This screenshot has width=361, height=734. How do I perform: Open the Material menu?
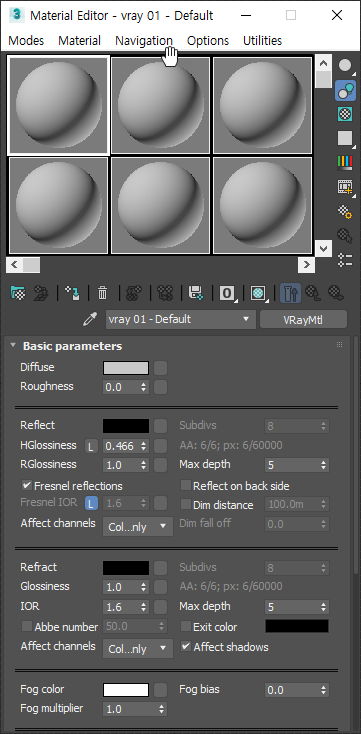click(79, 41)
